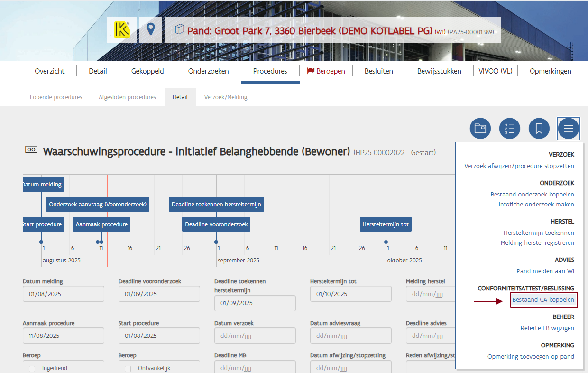Click Verzoek afwijzen/procedure stopzetten link
Image resolution: width=588 pixels, height=373 pixels.
tap(519, 166)
